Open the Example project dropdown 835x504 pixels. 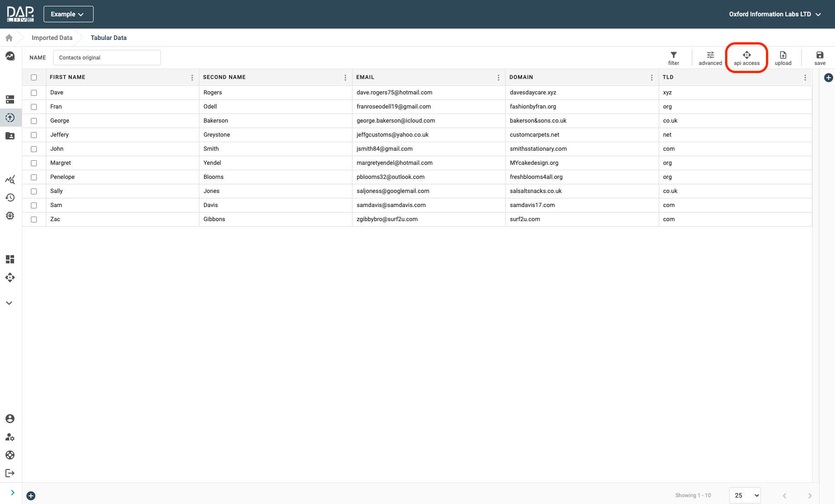click(68, 14)
